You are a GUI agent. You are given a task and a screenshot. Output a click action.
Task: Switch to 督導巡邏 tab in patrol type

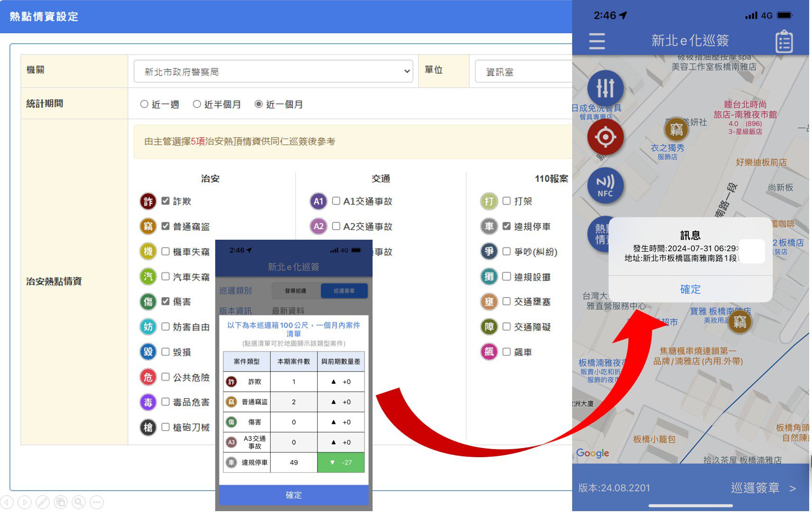point(296,291)
